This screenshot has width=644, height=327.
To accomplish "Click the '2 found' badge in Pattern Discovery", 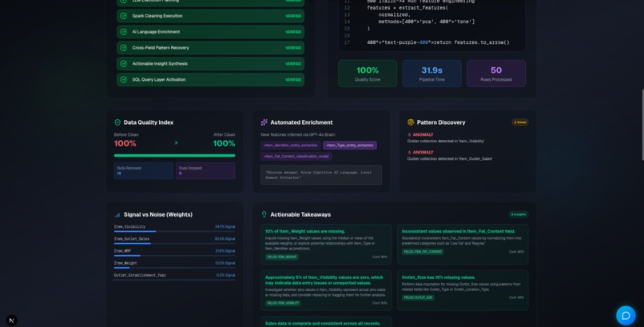I will (520, 122).
